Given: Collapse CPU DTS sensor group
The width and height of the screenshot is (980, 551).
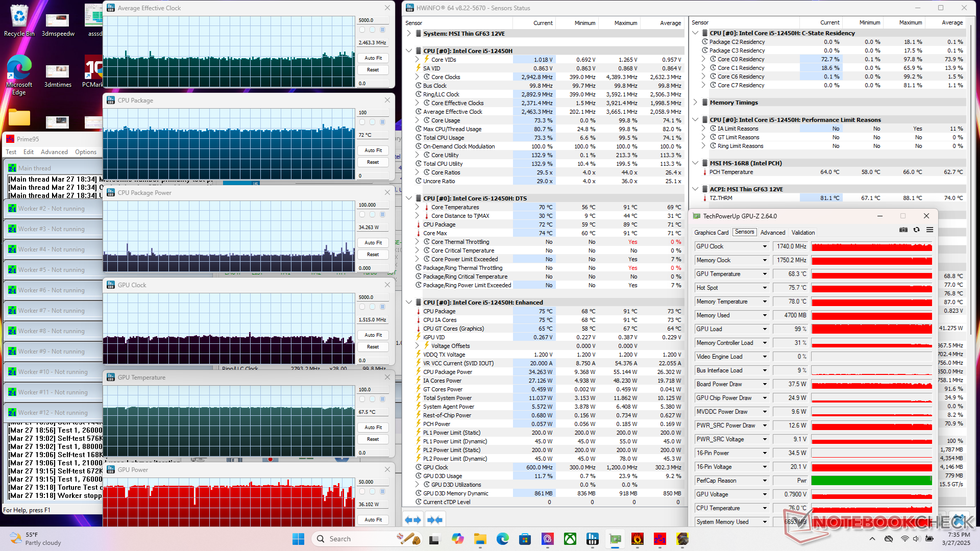Looking at the screenshot, I should [x=409, y=198].
